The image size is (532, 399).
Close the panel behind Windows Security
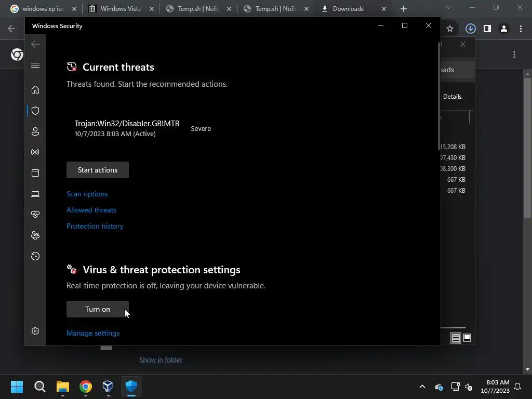(x=463, y=45)
